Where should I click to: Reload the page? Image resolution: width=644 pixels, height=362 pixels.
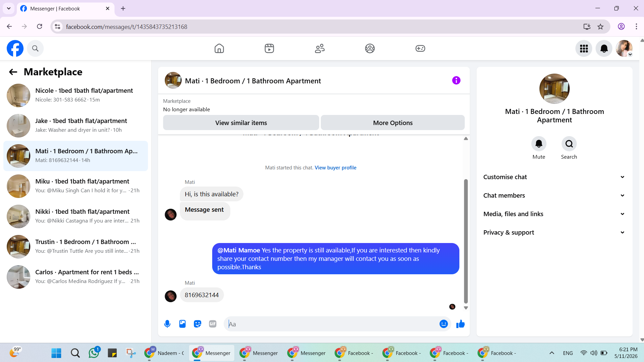[39, 27]
